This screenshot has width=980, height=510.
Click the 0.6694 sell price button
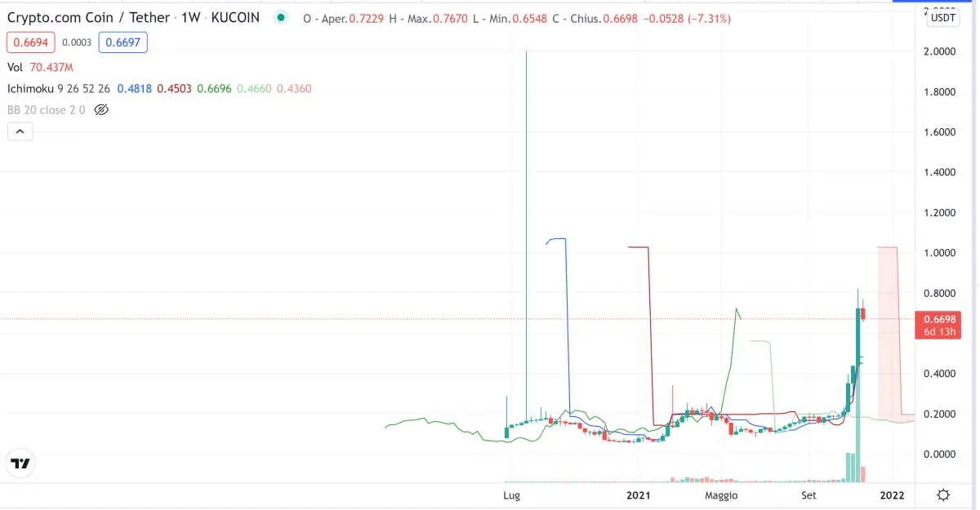coord(32,42)
